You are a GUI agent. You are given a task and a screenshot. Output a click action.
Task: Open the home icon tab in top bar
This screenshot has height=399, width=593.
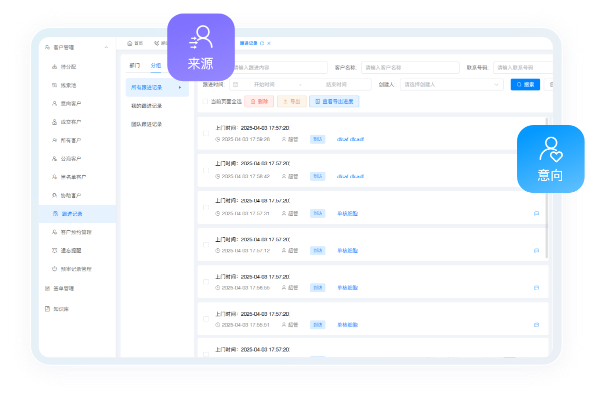click(130, 43)
